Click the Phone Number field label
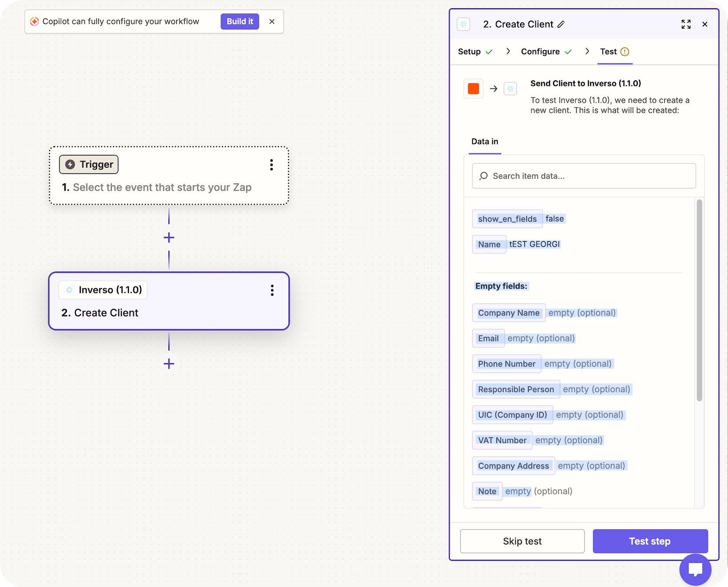The width and height of the screenshot is (728, 587). tap(507, 364)
